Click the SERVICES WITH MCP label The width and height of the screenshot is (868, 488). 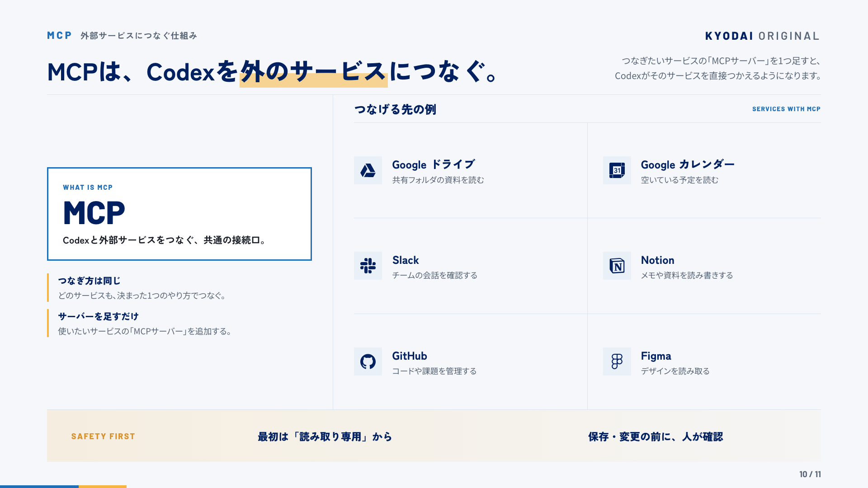pos(786,109)
